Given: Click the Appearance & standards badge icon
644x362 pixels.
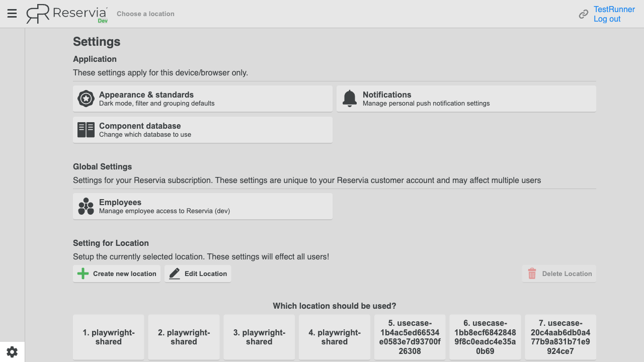Looking at the screenshot, I should coord(86,99).
